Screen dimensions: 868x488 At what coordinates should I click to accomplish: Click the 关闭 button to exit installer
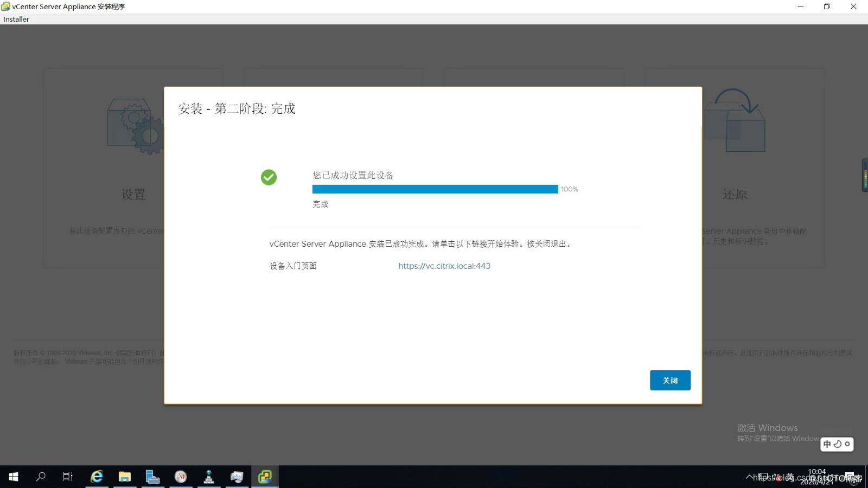[670, 380]
